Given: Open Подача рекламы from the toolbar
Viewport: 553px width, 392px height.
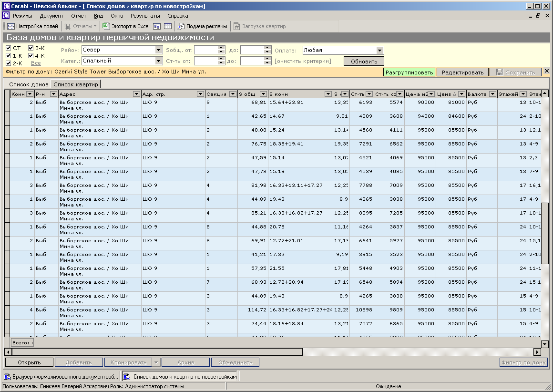Looking at the screenshot, I should (x=202, y=26).
